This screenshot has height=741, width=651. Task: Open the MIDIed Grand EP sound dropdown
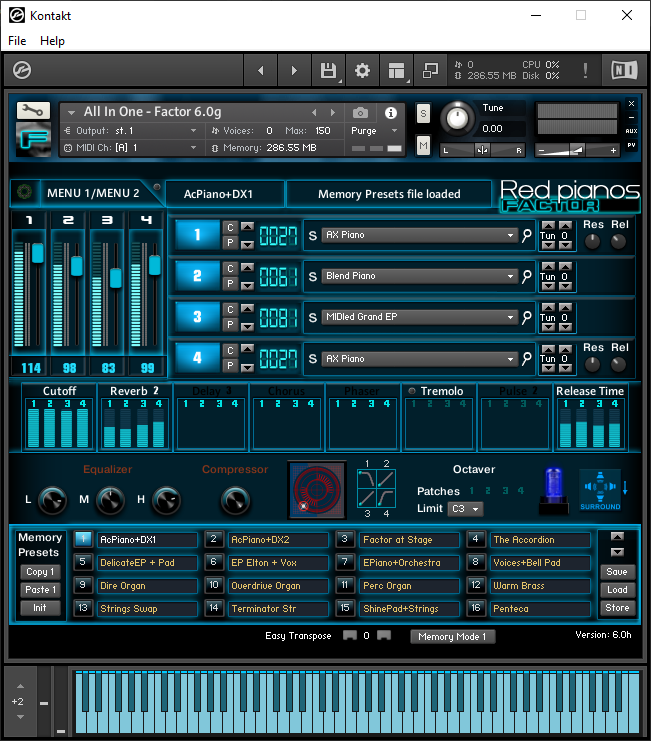pos(420,317)
